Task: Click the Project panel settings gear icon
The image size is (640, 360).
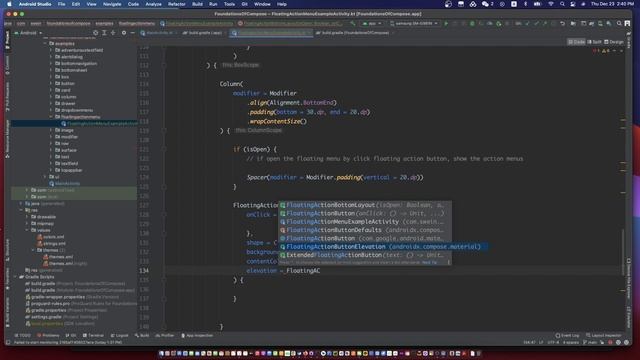Action: pyautogui.click(x=124, y=33)
